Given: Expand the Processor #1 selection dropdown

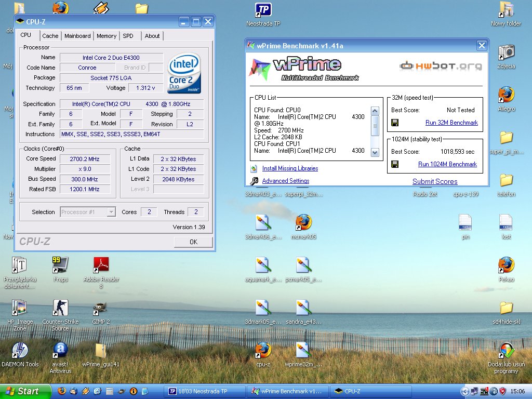Looking at the screenshot, I should coord(111,212).
